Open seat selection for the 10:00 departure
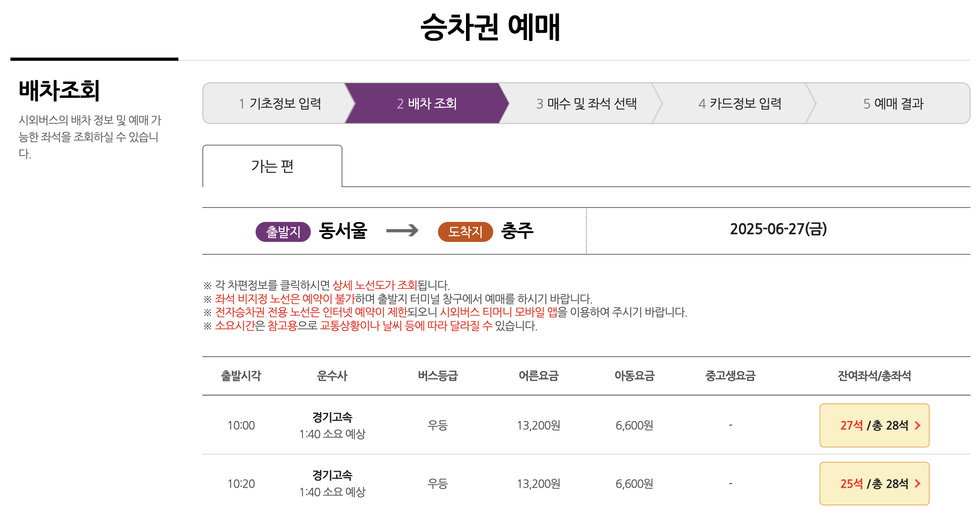980x511 pixels. click(874, 425)
